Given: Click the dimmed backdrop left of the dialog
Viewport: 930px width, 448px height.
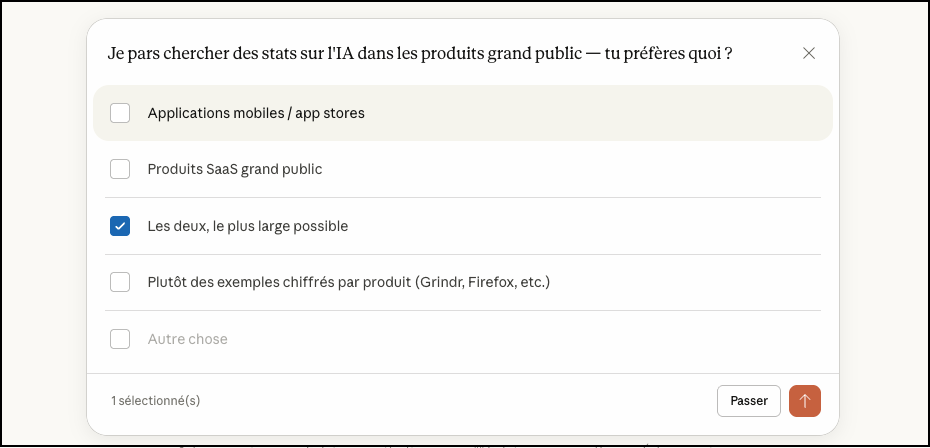Looking at the screenshot, I should click(45, 220).
